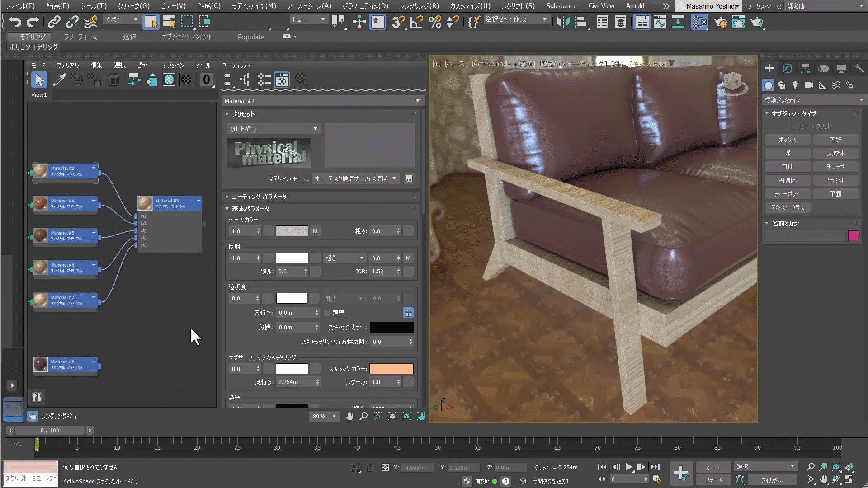Click the Material ID channel 0 icon

coord(207,80)
